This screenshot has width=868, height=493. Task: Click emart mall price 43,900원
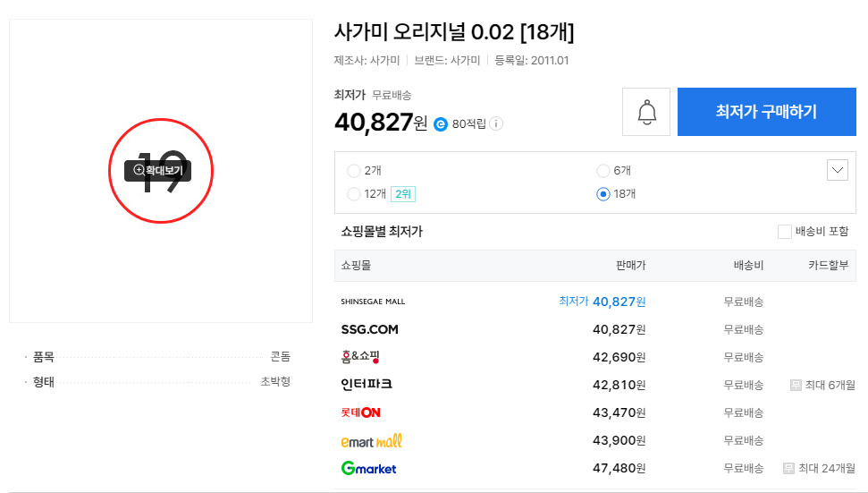[x=619, y=440]
